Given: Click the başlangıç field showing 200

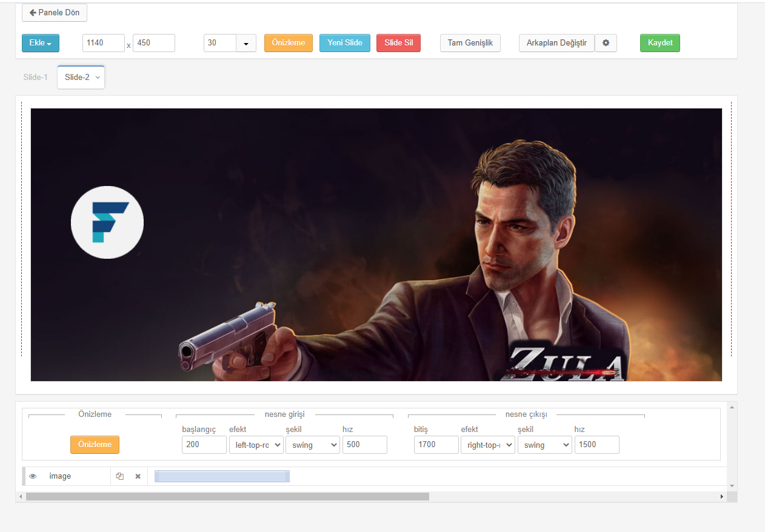Looking at the screenshot, I should pos(204,444).
